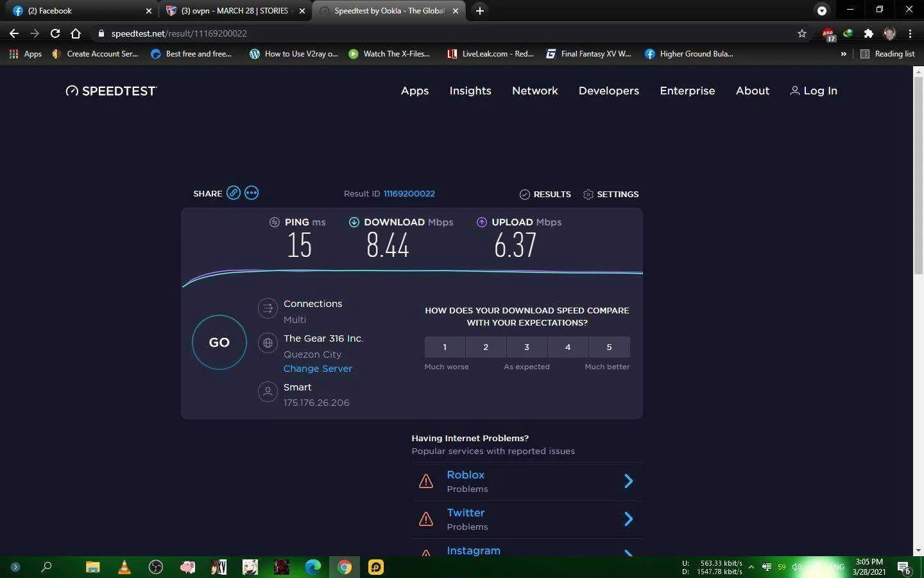Switch to the ovpn MARCH 28 STORIES tab
Viewport: 924px width, 578px height.
234,11
